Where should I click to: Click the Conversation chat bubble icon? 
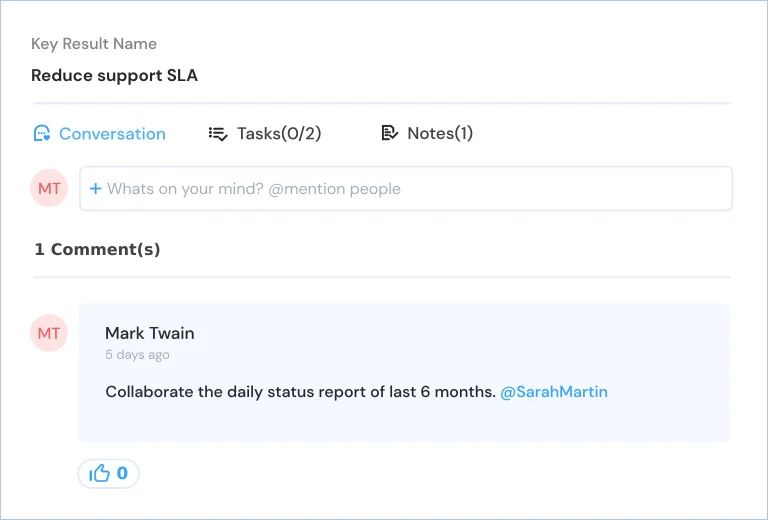point(42,133)
